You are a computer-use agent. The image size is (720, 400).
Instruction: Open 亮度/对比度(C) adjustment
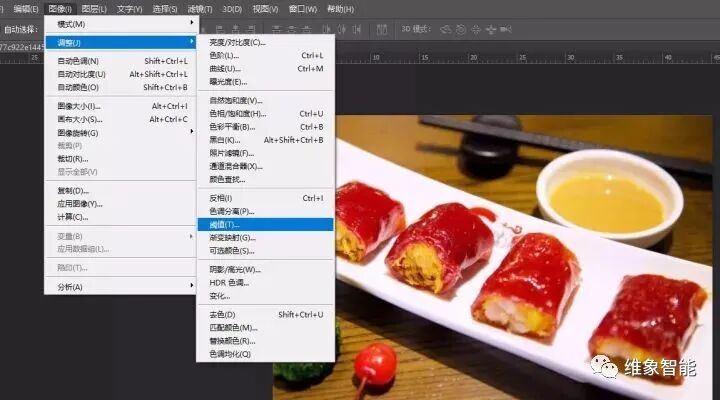tap(265, 42)
